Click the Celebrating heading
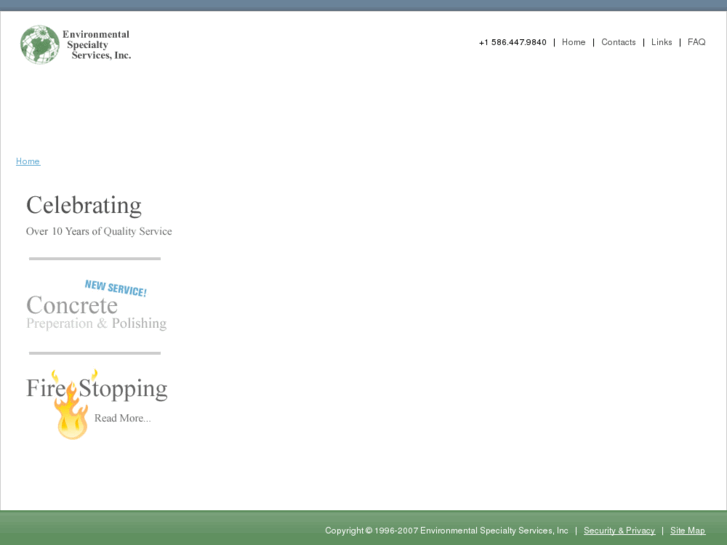Screen dimensions: 727x545 (x=84, y=205)
